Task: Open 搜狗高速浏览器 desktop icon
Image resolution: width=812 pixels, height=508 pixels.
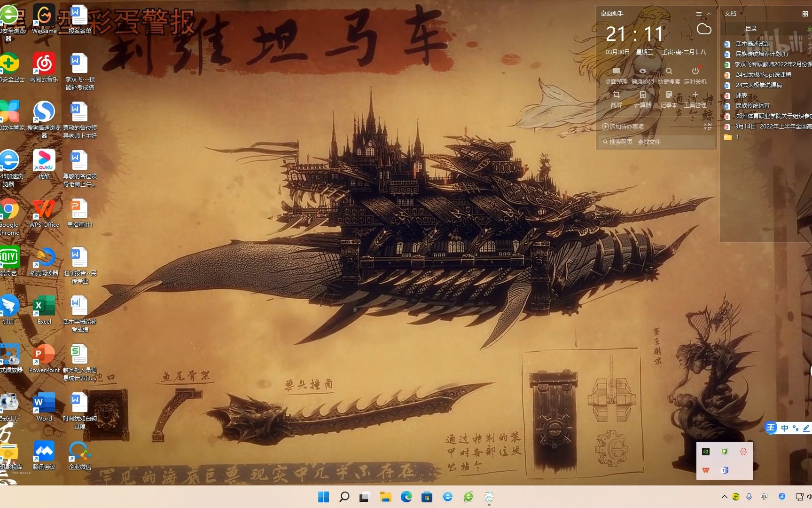Action: tap(44, 119)
